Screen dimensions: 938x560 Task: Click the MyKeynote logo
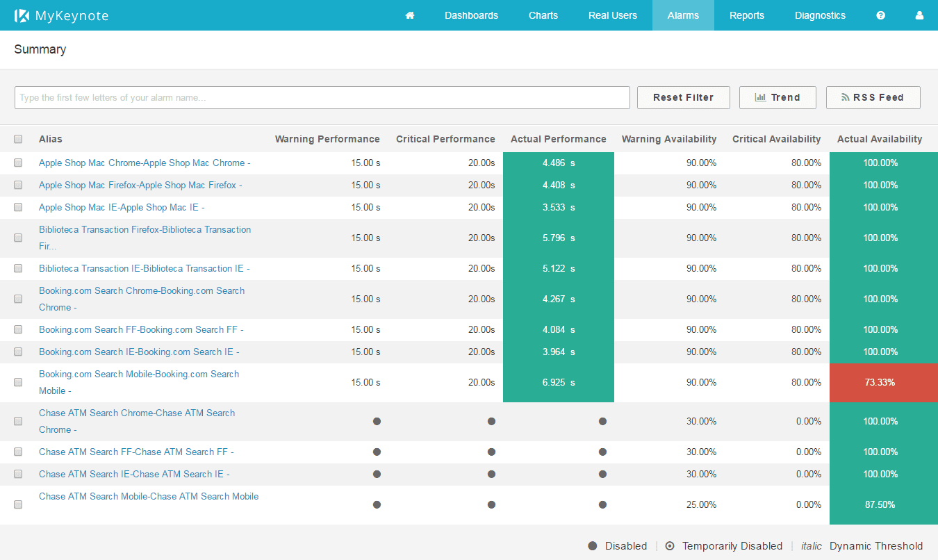61,15
